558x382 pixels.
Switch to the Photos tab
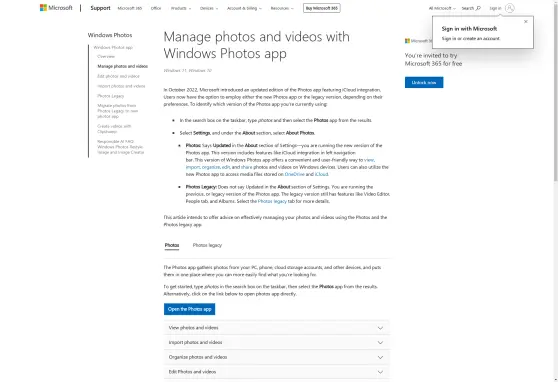(x=172, y=245)
